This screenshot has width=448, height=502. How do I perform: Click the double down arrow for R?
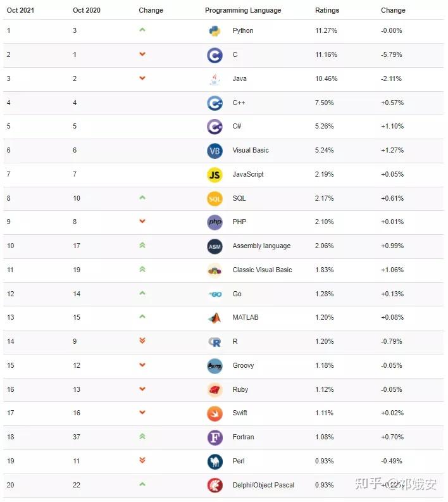point(142,341)
